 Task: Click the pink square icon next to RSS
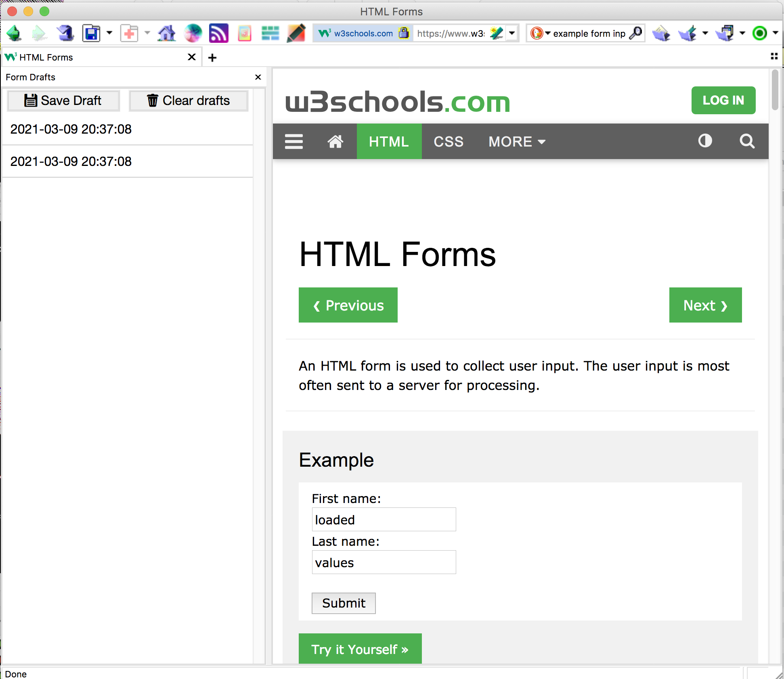click(x=245, y=33)
